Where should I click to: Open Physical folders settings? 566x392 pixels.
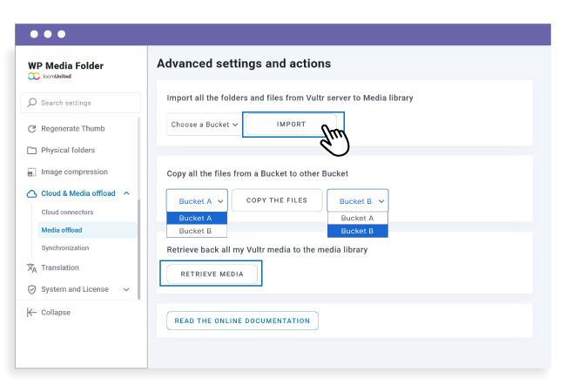coord(68,150)
